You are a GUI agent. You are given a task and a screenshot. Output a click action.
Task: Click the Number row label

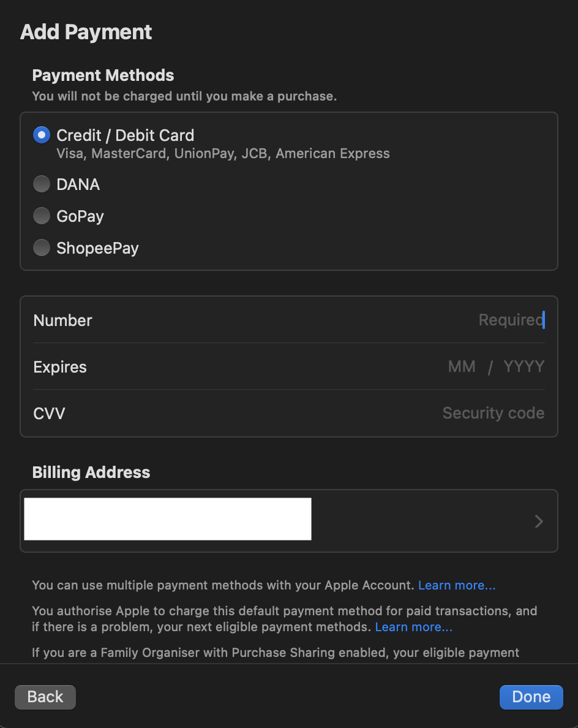63,320
